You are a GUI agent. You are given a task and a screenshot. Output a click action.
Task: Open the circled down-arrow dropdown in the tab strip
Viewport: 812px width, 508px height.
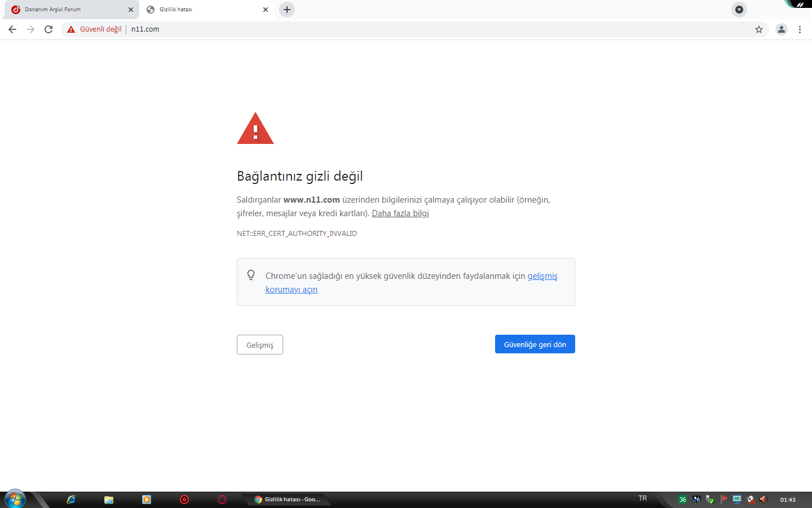(739, 10)
